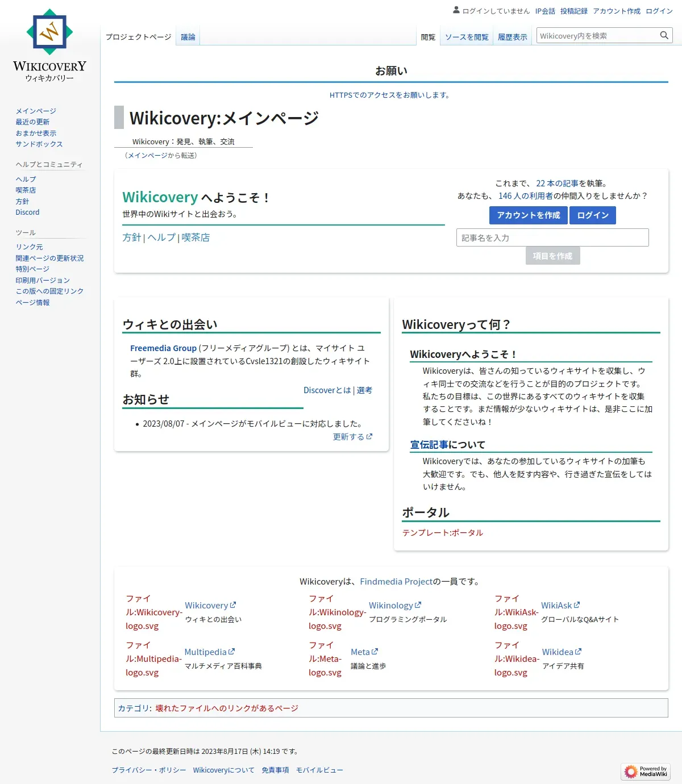This screenshot has height=784, width=682.
Task: Open 特別ページ in the sidebar
Action: pyautogui.click(x=32, y=269)
